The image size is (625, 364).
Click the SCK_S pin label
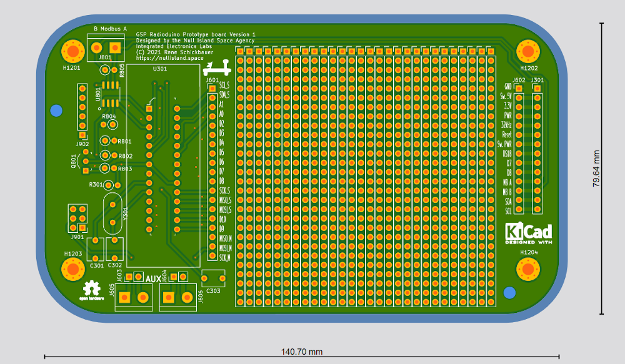tap(225, 191)
